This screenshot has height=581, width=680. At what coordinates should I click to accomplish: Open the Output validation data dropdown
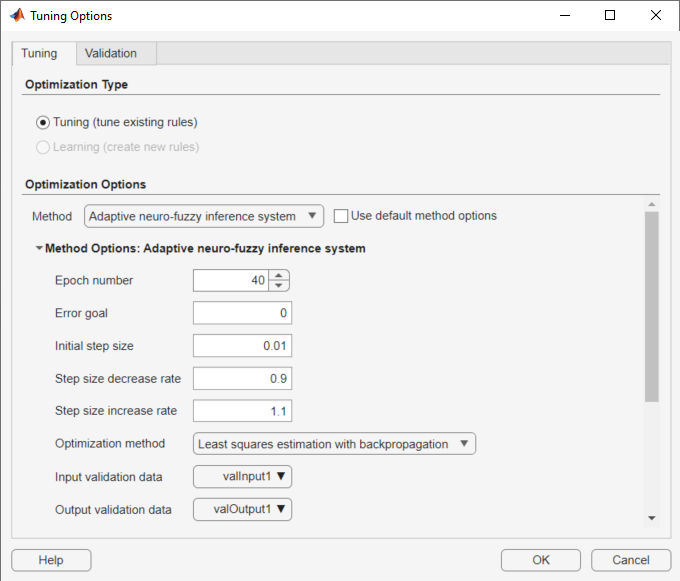point(242,509)
